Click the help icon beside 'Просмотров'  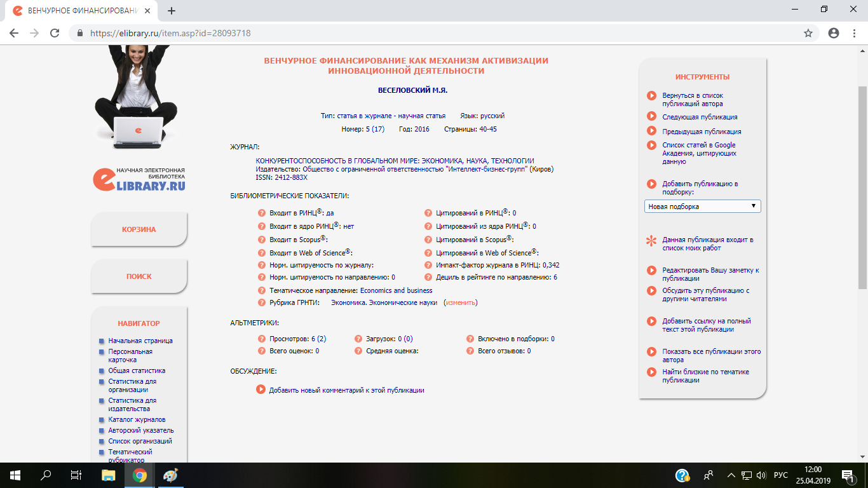click(x=261, y=339)
